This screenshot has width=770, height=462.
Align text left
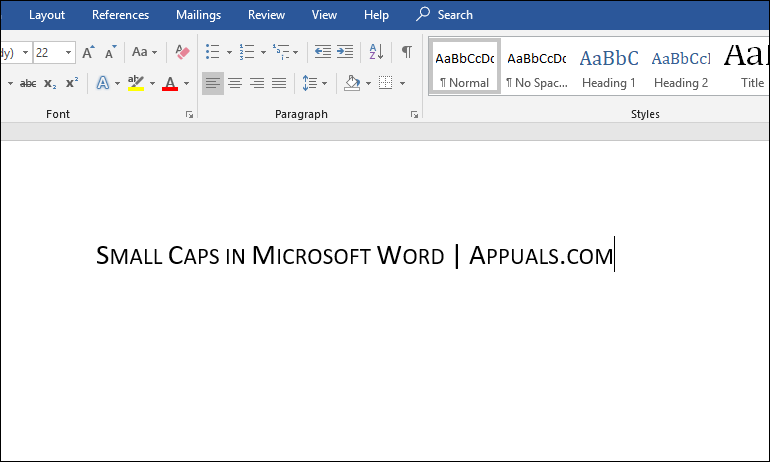[x=213, y=83]
